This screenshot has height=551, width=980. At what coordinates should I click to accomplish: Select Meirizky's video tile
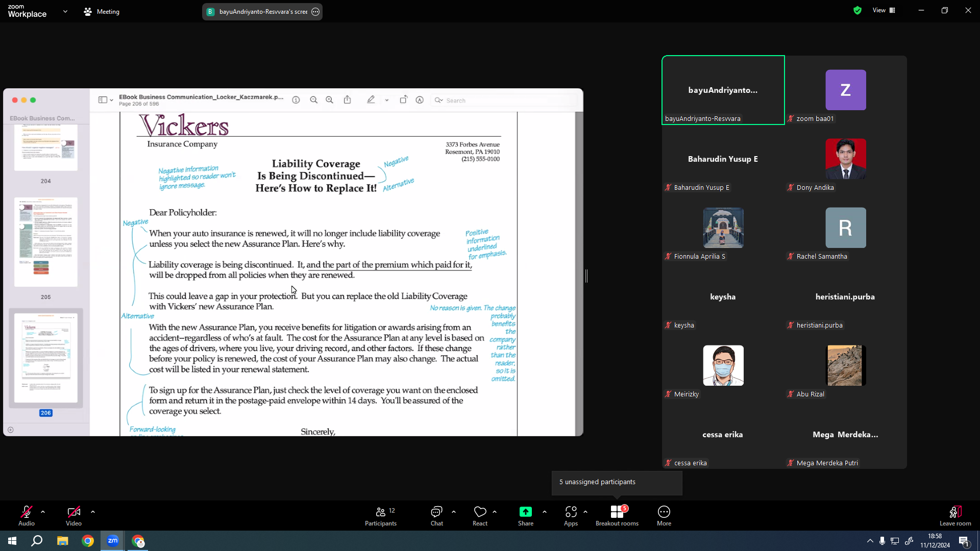click(x=723, y=366)
